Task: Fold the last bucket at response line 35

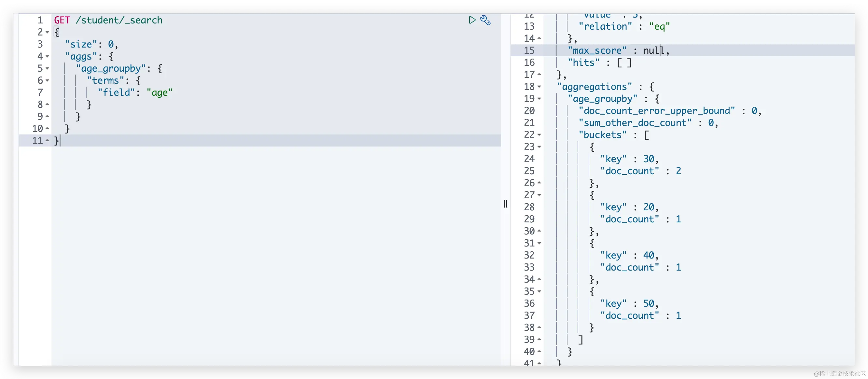Action: [x=539, y=291]
